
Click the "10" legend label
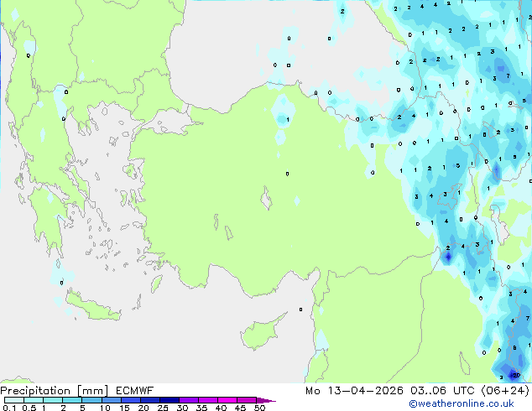(x=105, y=408)
